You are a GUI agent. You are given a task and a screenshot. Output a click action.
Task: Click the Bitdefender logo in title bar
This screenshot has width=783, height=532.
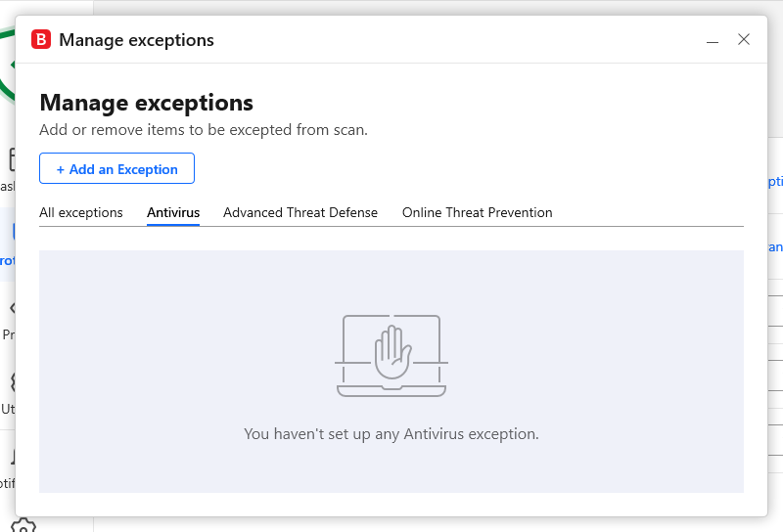(x=41, y=40)
